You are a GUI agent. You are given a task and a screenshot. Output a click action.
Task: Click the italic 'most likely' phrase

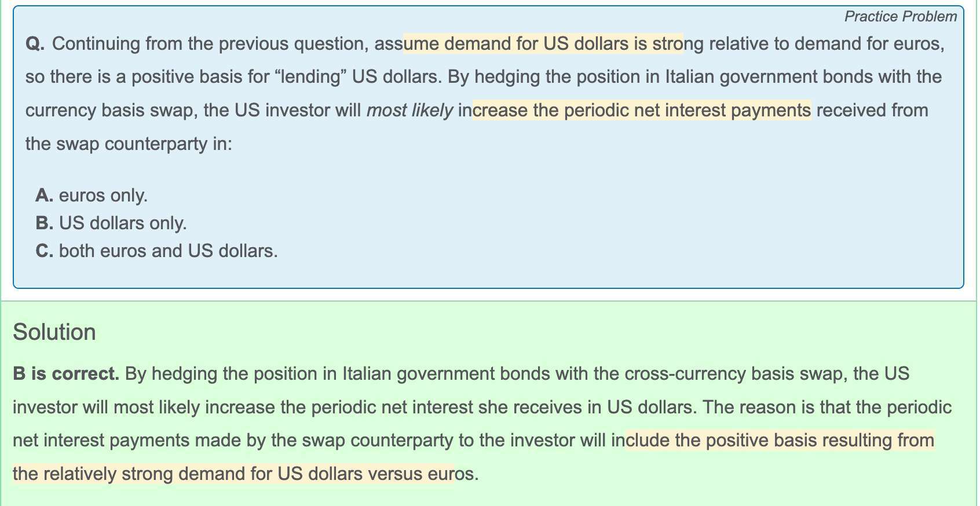pos(409,111)
